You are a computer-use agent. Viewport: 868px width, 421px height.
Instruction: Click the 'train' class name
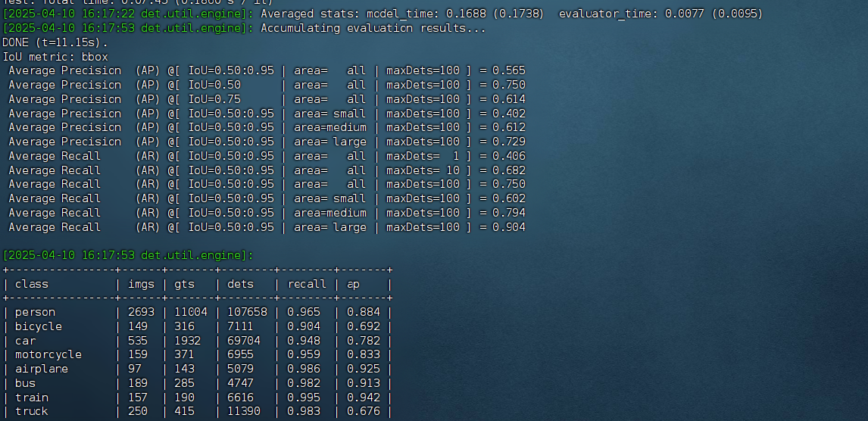coord(32,398)
